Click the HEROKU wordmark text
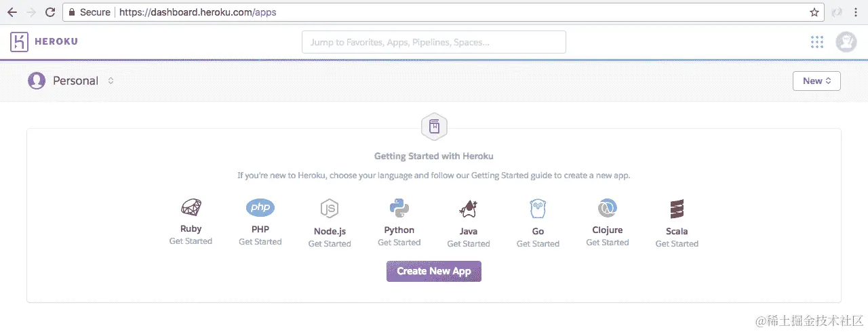The image size is (868, 332). click(x=56, y=42)
